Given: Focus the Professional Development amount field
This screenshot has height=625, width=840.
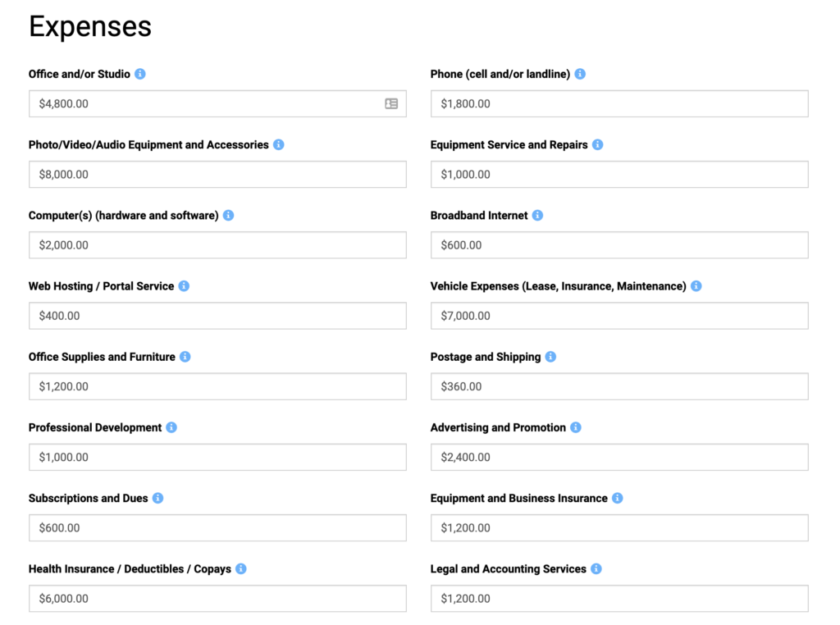Looking at the screenshot, I should pyautogui.click(x=217, y=457).
